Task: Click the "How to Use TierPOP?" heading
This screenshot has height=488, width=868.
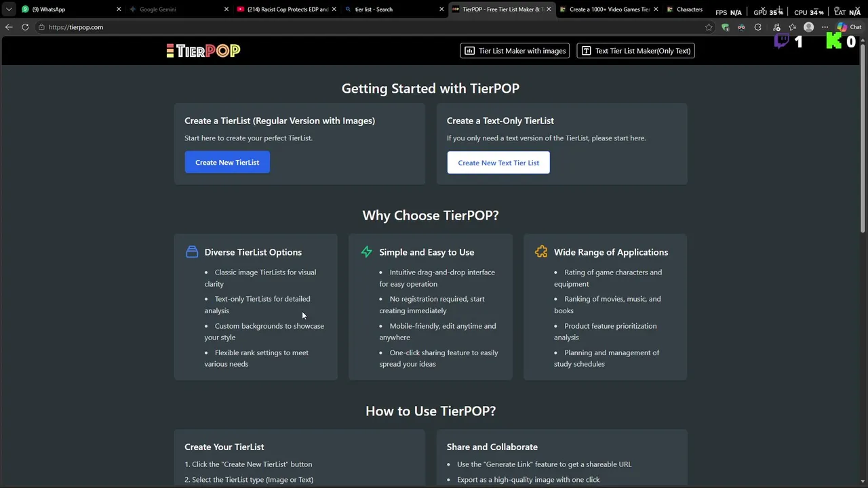Action: click(431, 411)
